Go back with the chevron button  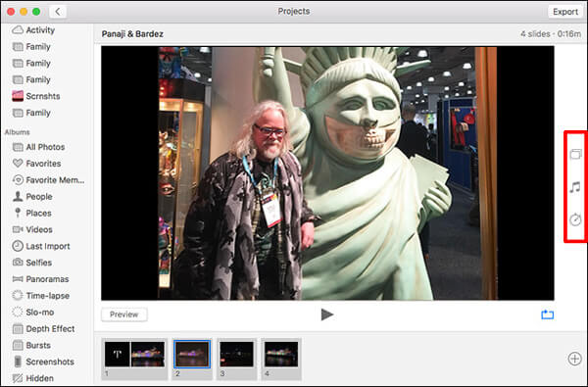pos(58,12)
